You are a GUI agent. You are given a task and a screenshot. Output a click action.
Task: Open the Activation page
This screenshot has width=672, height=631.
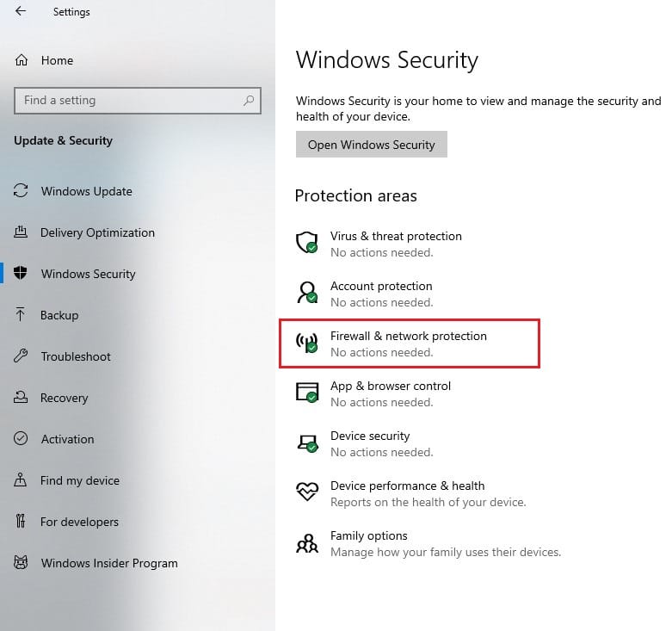coord(137,439)
